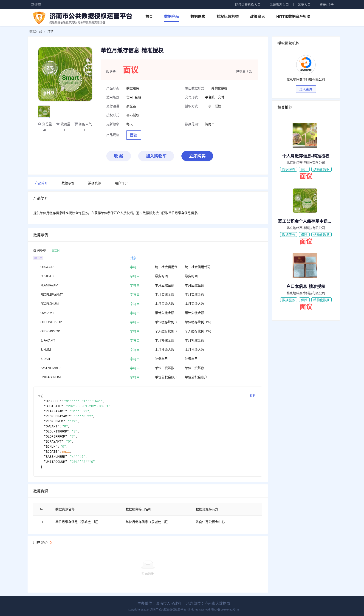Click the BJNUM field row
The height and width of the screenshot is (616, 364).
pos(148,350)
